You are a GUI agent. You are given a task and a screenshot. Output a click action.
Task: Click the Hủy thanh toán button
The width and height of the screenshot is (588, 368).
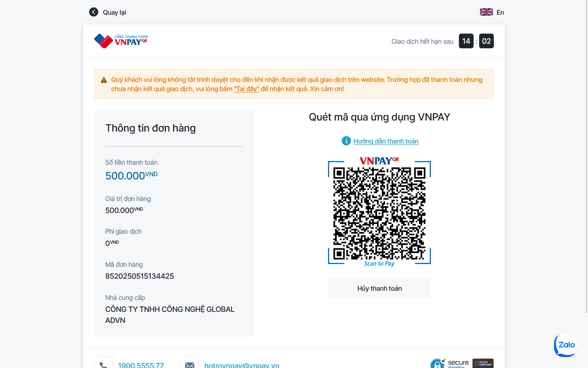coord(379,288)
